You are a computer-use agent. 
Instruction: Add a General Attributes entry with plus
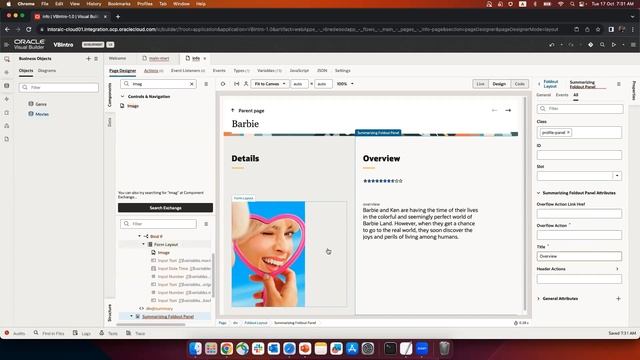tap(618, 298)
